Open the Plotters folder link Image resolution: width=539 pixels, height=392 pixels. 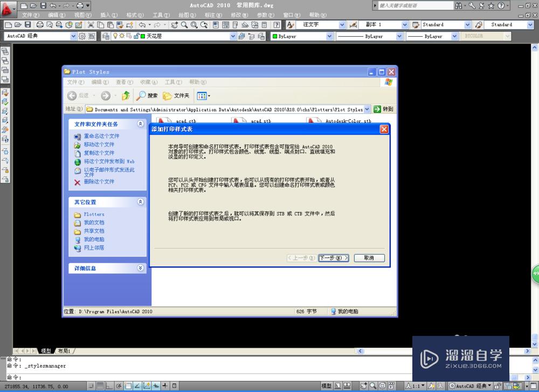[94, 214]
